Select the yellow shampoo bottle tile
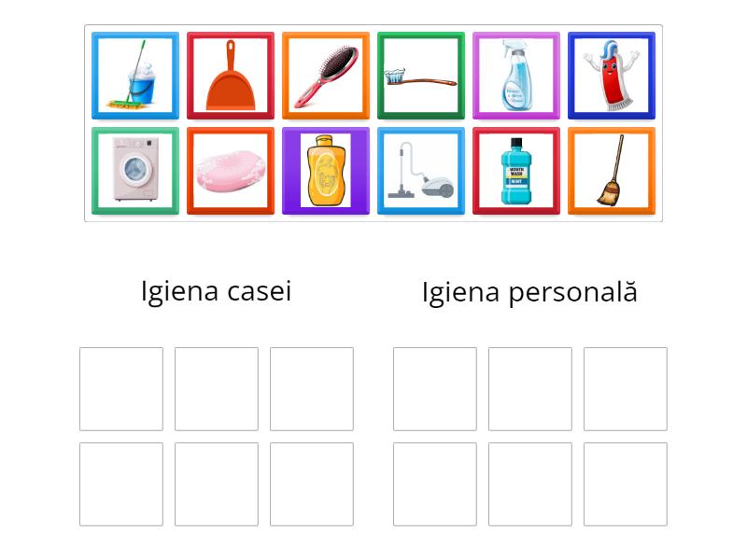This screenshot has height=560, width=747. 326,171
